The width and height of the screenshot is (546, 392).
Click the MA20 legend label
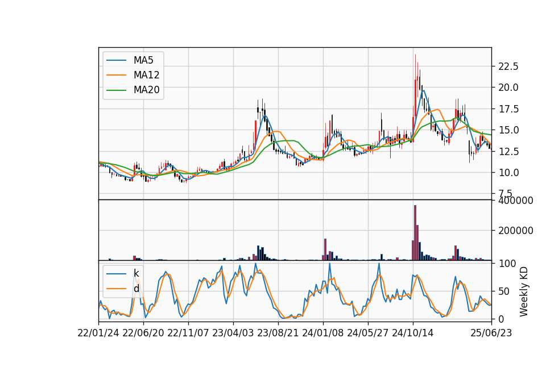146,90
